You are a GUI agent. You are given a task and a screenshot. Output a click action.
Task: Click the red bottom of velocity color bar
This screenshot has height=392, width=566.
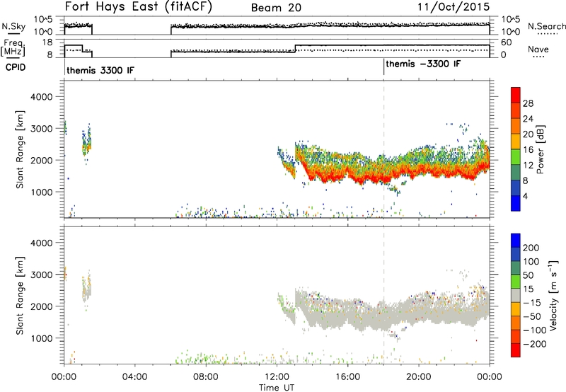(x=516, y=350)
